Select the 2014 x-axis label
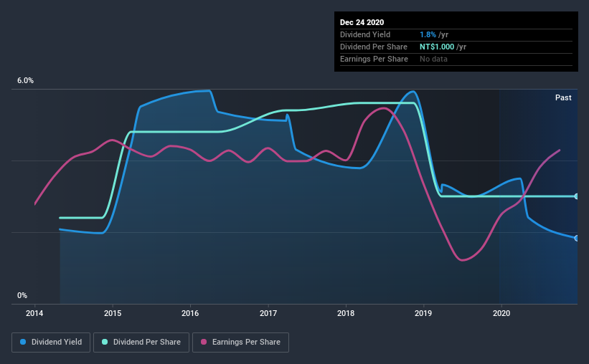The height and width of the screenshot is (364, 589). (x=34, y=313)
